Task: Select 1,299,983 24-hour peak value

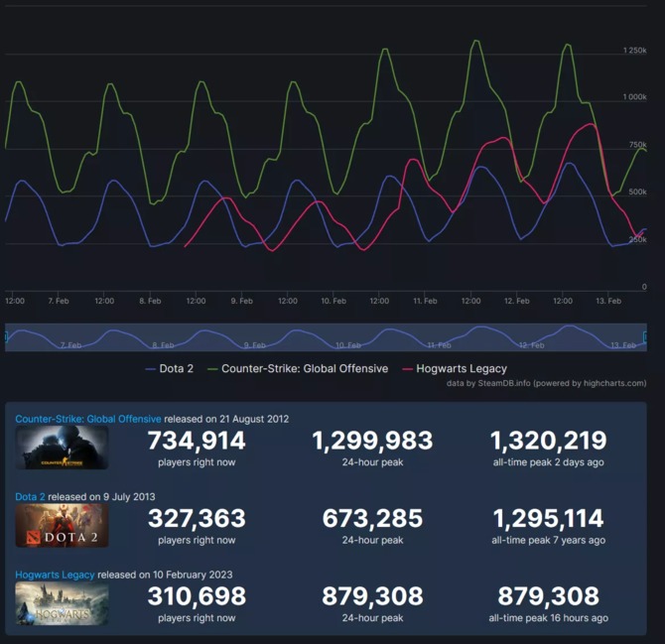Action: pyautogui.click(x=372, y=441)
